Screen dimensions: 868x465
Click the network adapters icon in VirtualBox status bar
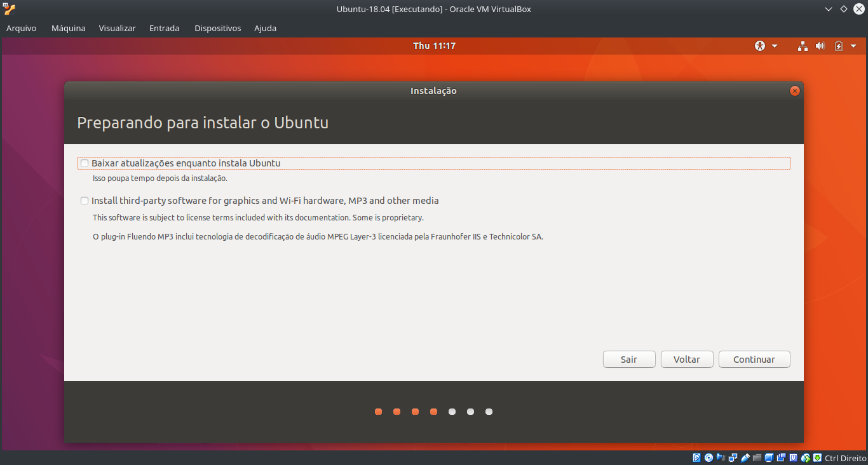click(x=733, y=457)
